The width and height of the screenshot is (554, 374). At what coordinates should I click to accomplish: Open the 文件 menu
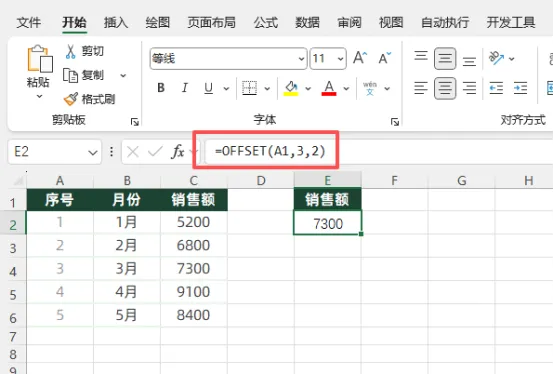tap(29, 23)
